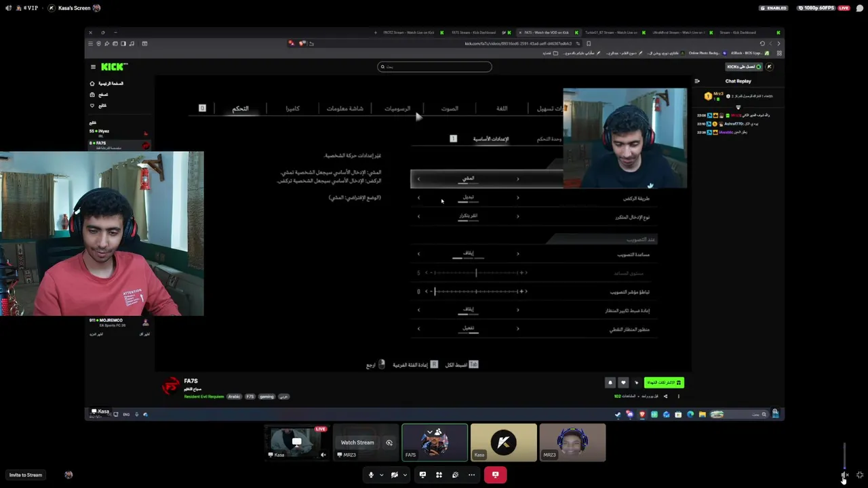
Task: Select the شاشة معلومات settings tab
Action: (x=345, y=108)
